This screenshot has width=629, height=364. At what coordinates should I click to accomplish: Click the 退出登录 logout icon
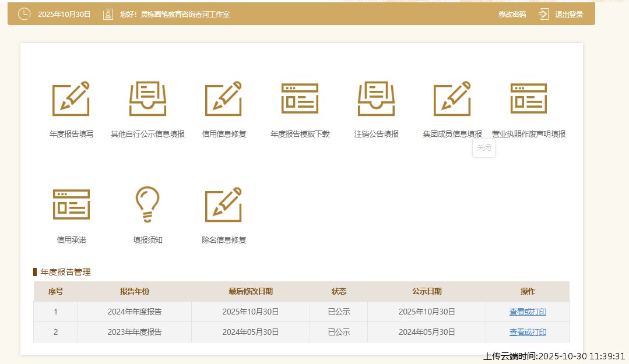pos(543,14)
